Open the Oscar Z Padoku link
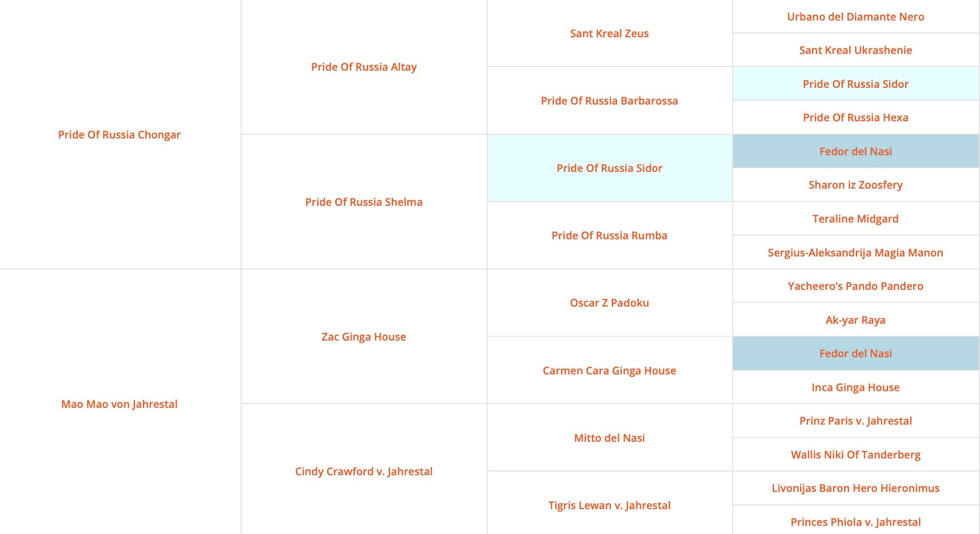 [x=609, y=303]
